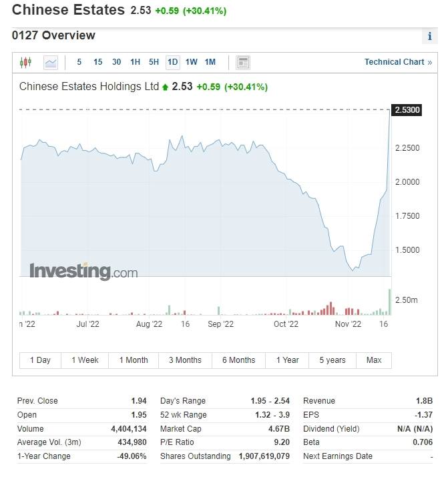Click the green up arrow indicator
This screenshot has height=479, width=448.
[166, 87]
